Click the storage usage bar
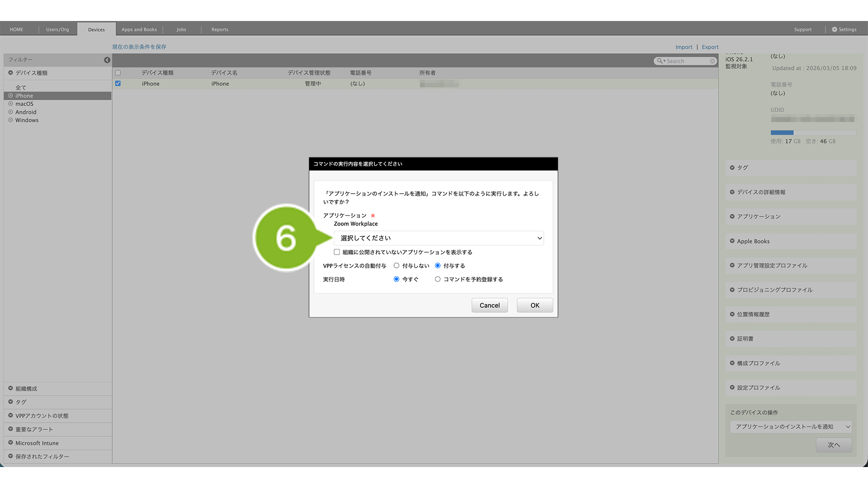Image resolution: width=868 pixels, height=488 pixels. 813,133
